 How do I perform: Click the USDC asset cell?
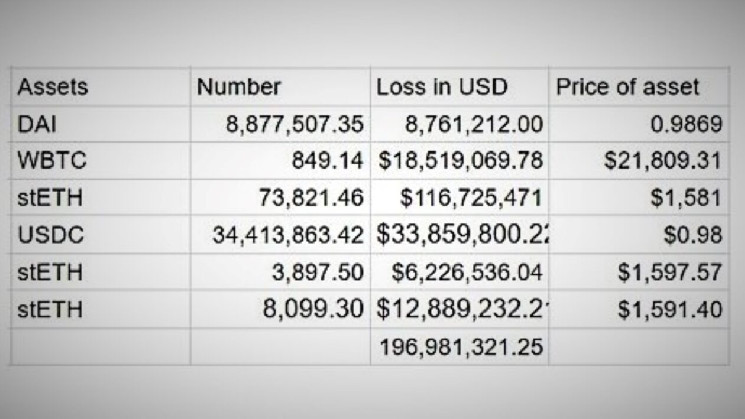pyautogui.click(x=100, y=235)
